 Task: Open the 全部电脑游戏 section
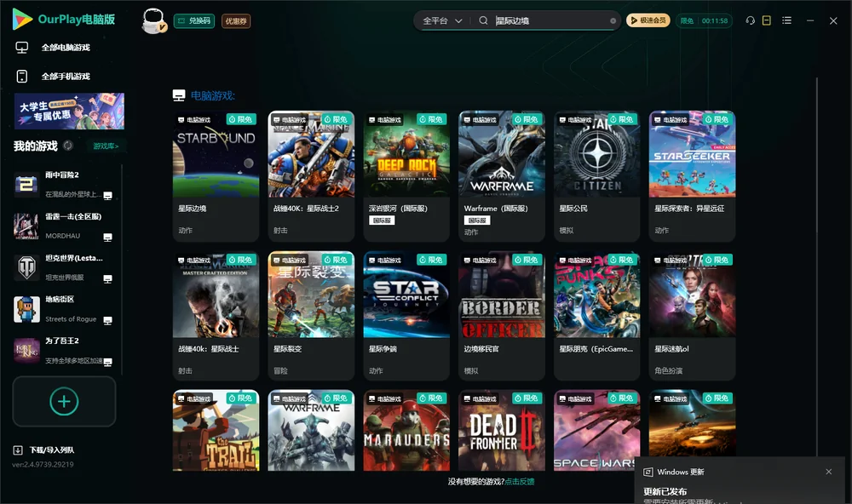(66, 48)
